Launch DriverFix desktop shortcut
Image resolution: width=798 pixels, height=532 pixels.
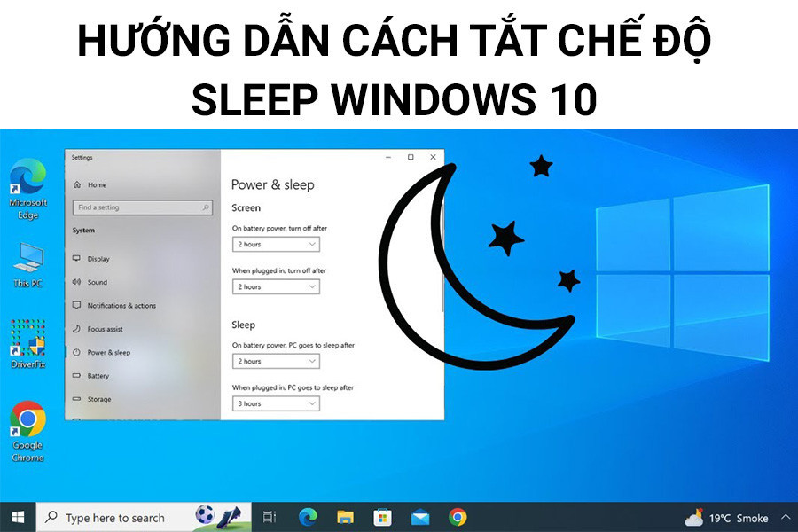[28, 344]
